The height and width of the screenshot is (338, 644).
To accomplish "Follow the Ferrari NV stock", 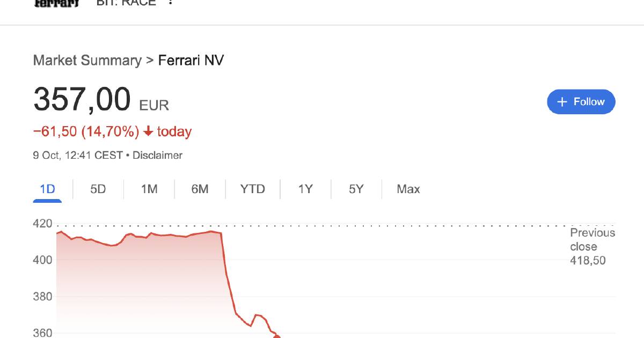I will point(581,102).
